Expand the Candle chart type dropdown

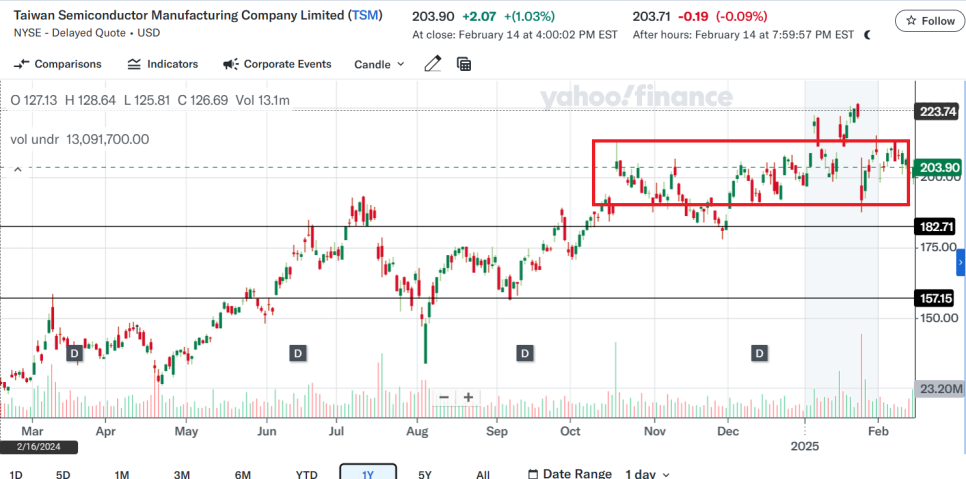(x=380, y=64)
